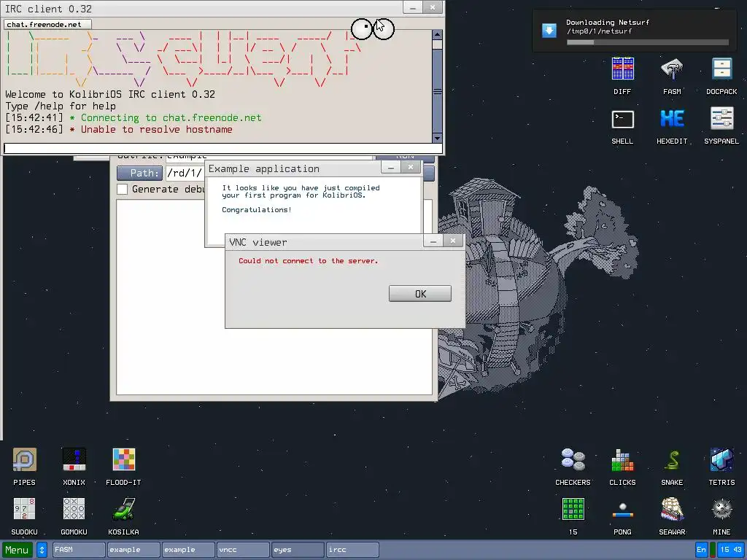747x560 pixels.
Task: Open the SUDOKU game icon
Action: click(x=24, y=509)
